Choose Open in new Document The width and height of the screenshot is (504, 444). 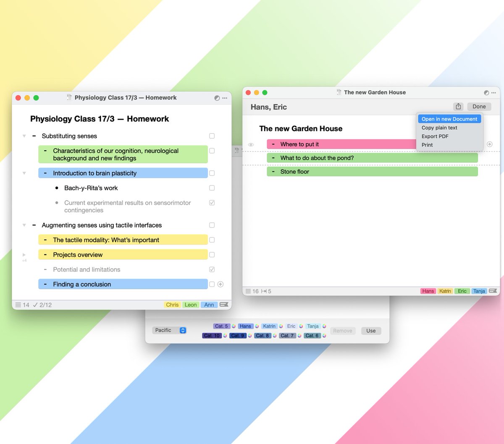click(449, 119)
